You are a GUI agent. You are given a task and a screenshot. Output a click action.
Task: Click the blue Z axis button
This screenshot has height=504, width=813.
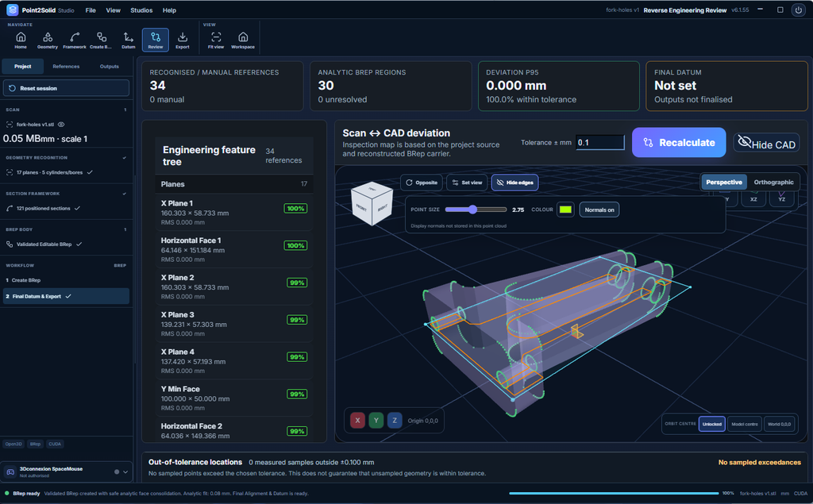point(395,421)
